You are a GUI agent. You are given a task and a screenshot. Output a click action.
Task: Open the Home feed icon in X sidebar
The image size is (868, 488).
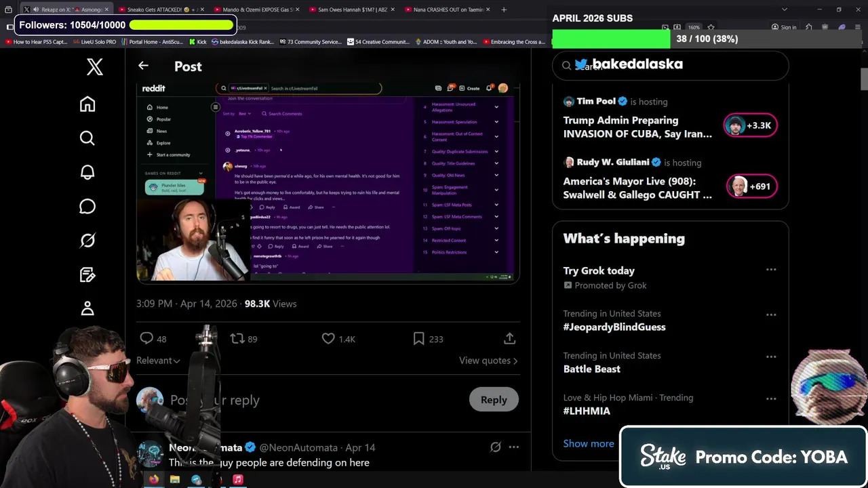87,104
